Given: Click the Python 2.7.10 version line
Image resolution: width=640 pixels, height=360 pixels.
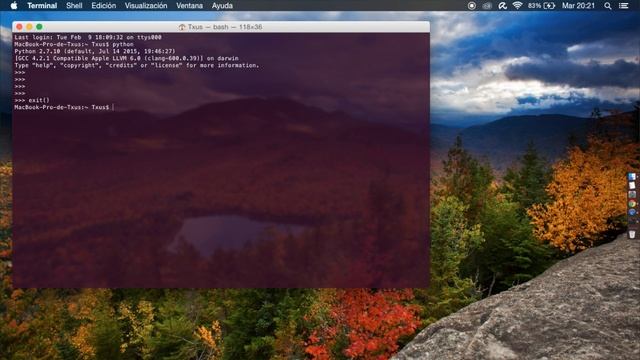Looking at the screenshot, I should click(x=95, y=51).
